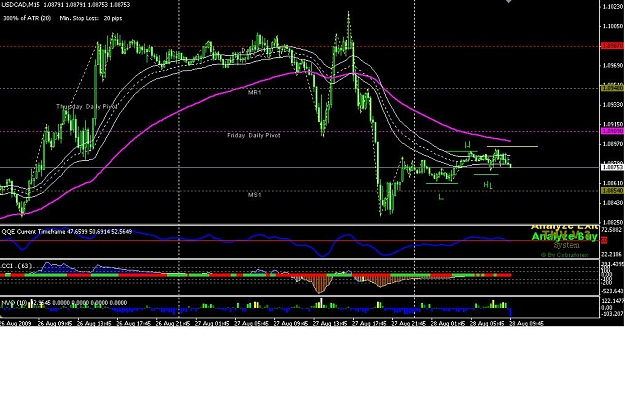Click the '27 Aug 21:45' time label
625x398 pixels.
[x=408, y=323]
